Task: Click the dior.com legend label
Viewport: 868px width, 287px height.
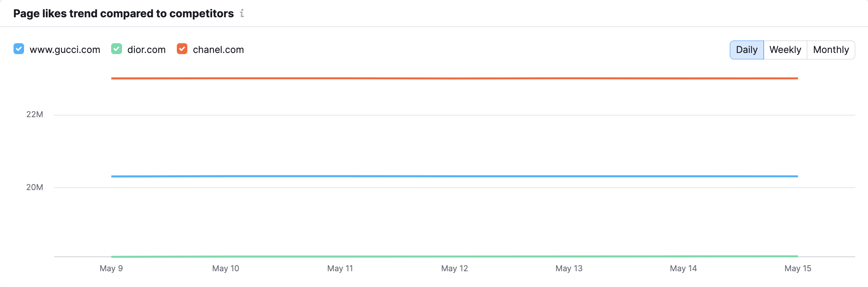Action: 146,50
